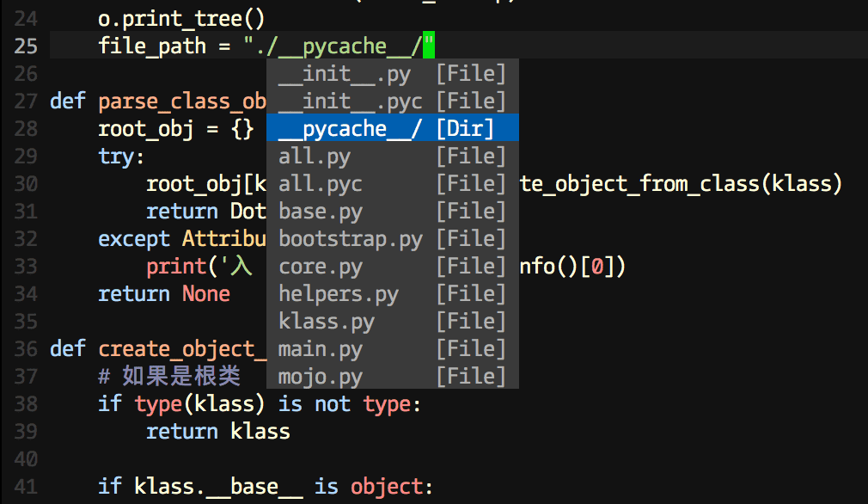Click the core.py suggestion entry

click(x=321, y=266)
